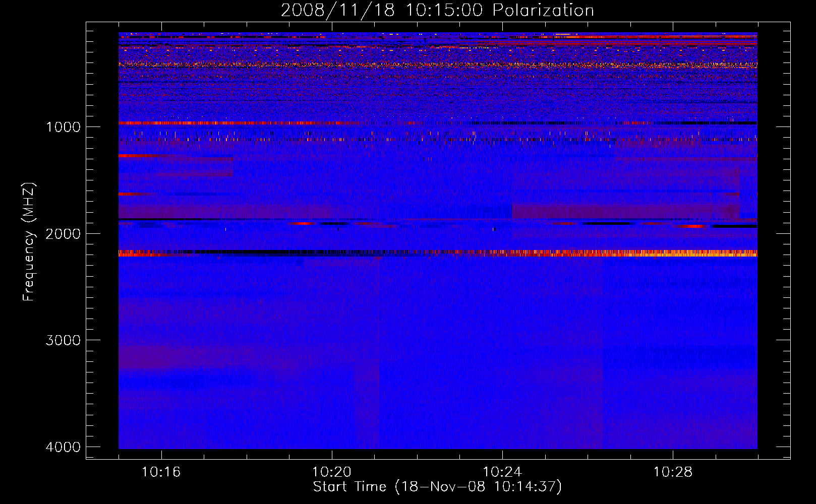Click the 'Start Time (18-Nov-08 10:14:37)' label
Viewport: 816px width, 504px height.
click(437, 487)
